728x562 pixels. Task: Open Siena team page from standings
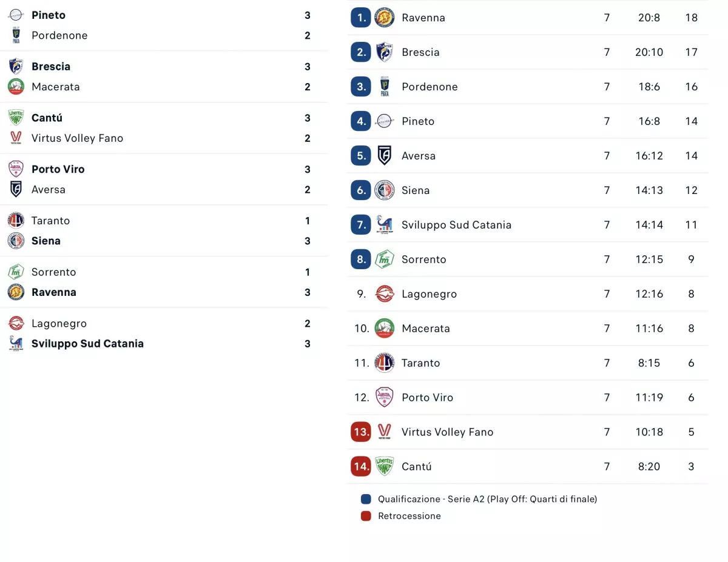pos(416,190)
